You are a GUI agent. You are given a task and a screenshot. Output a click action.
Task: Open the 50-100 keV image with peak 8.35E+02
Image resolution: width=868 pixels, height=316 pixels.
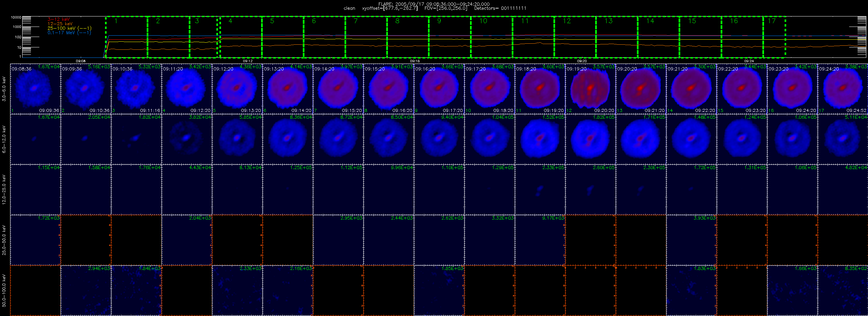(843, 290)
